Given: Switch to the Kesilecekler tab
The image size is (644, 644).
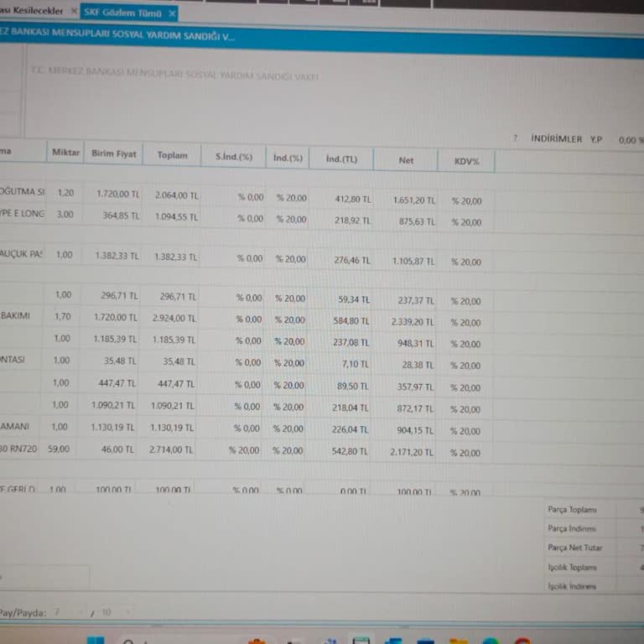Looking at the screenshot, I should [32, 11].
